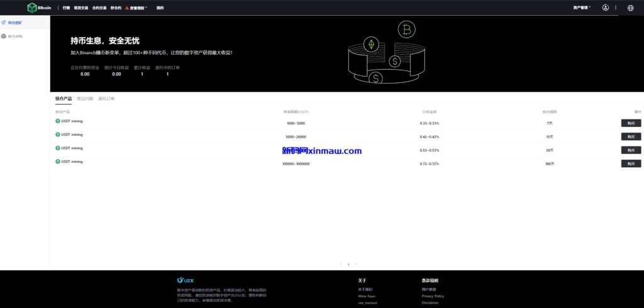Open the Privacy Policy footer link
Screen dimensions: 644x308
[x=433, y=296]
